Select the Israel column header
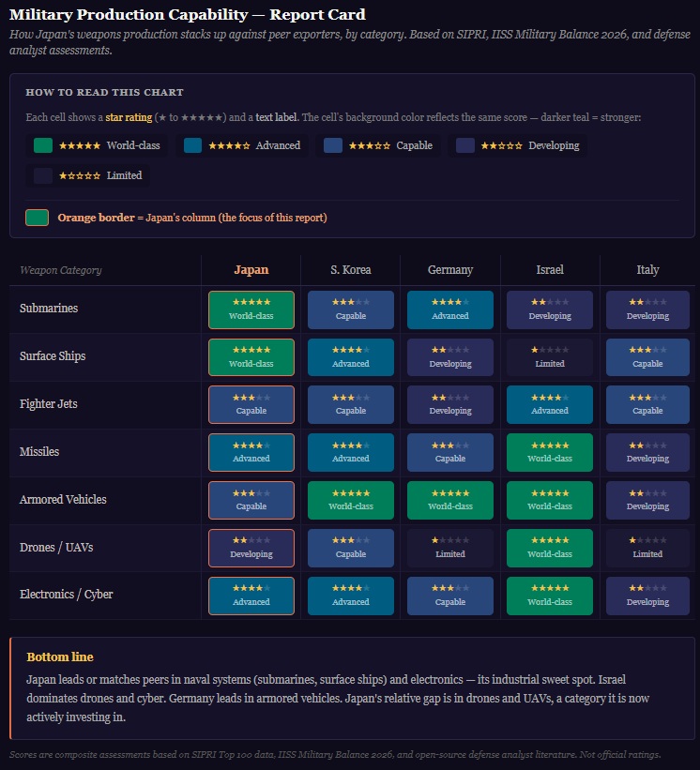The height and width of the screenshot is (770, 700). point(550,270)
